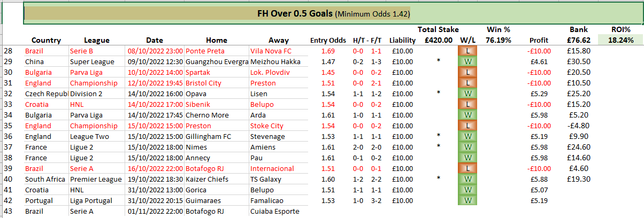Click the asterisk marker in the Nimes row
Screen dimensions: 644x218
click(438, 147)
